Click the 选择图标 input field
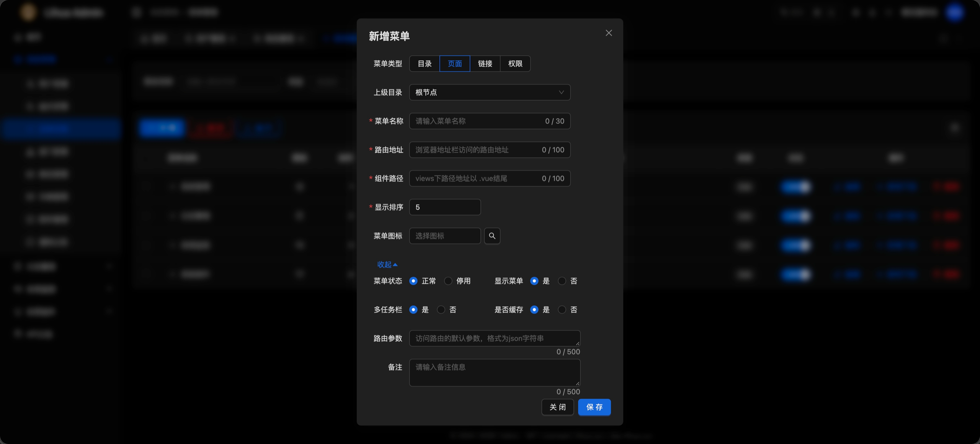 (445, 236)
